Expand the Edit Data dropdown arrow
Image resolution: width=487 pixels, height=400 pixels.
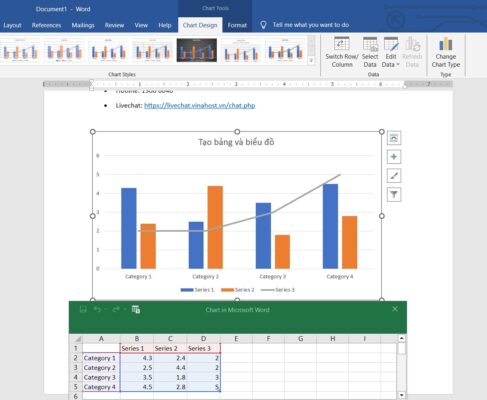coord(398,65)
